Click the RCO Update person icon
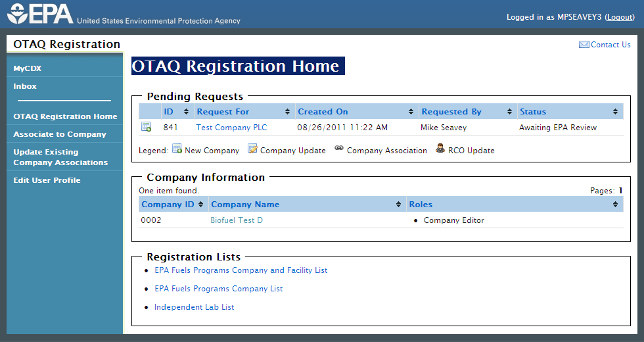The height and width of the screenshot is (342, 644). point(440,149)
